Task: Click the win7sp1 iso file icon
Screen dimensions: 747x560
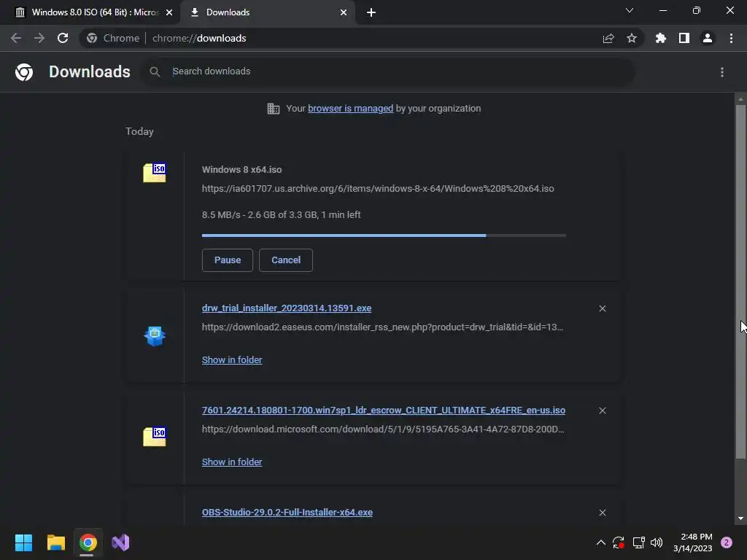Action: [x=155, y=437]
